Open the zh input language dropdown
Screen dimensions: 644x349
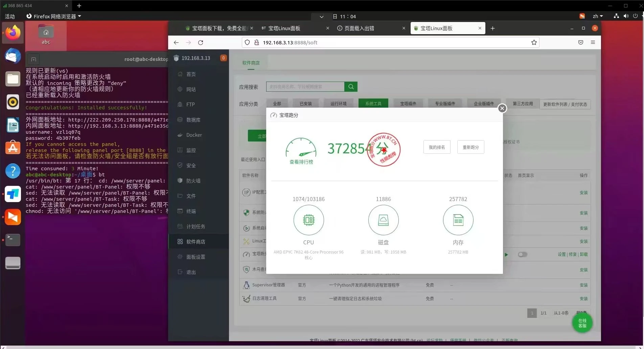[x=598, y=16]
